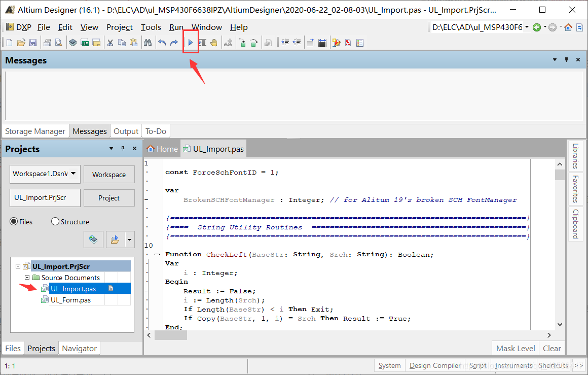Click the evaluate glasses toolbar icon
588x375 pixels.
228,43
